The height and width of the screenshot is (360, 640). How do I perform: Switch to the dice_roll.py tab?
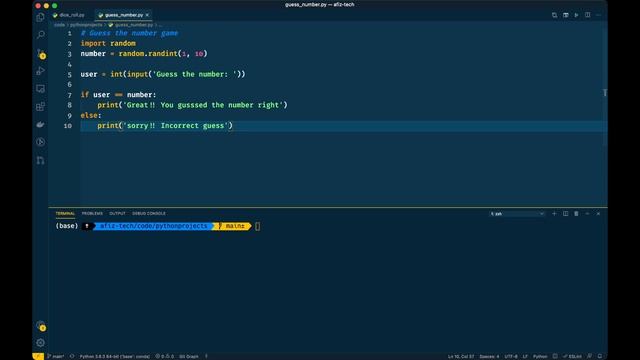(x=69, y=15)
